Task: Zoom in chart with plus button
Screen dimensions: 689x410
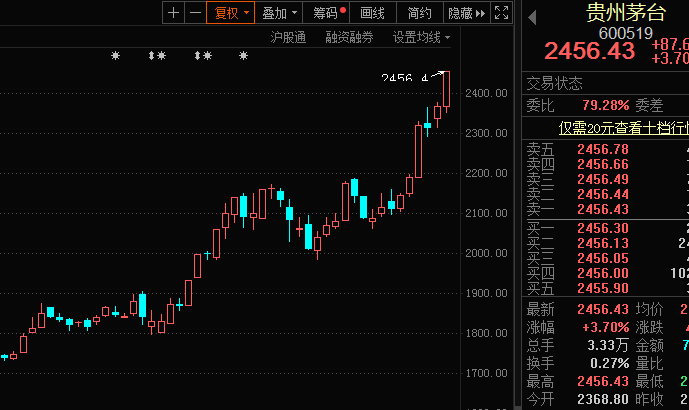Action: pos(173,13)
